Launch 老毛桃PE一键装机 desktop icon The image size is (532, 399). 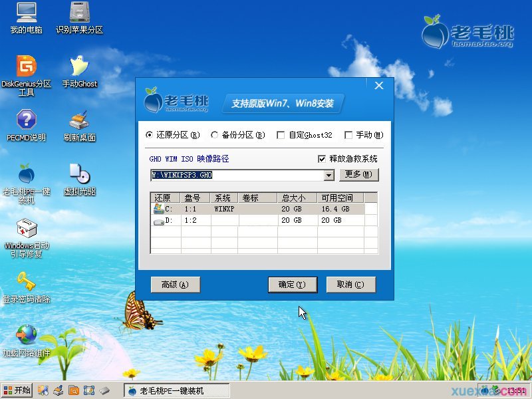[25, 178]
